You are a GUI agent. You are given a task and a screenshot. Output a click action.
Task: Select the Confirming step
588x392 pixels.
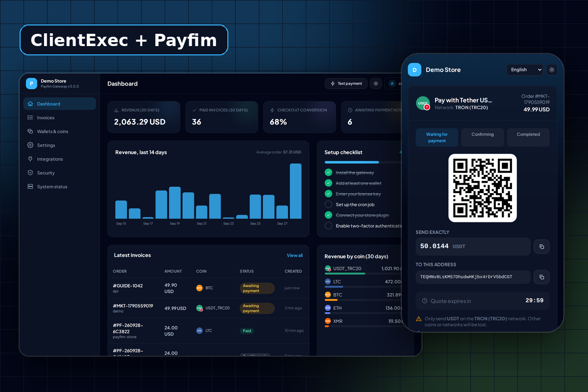[x=483, y=137]
